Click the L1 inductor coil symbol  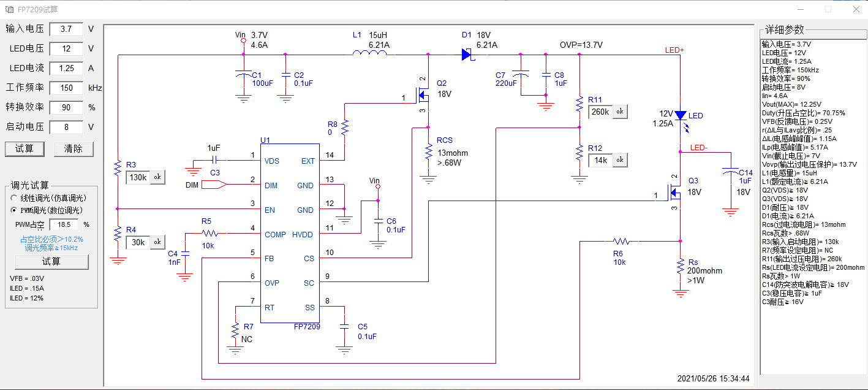click(370, 53)
